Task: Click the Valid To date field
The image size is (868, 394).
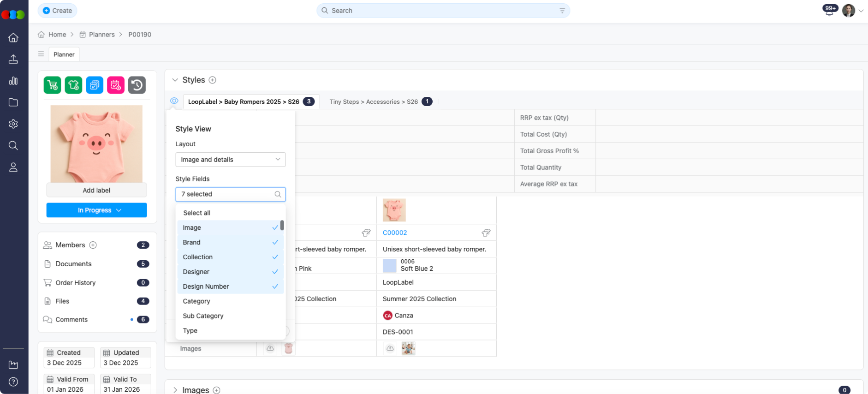Action: click(x=125, y=384)
